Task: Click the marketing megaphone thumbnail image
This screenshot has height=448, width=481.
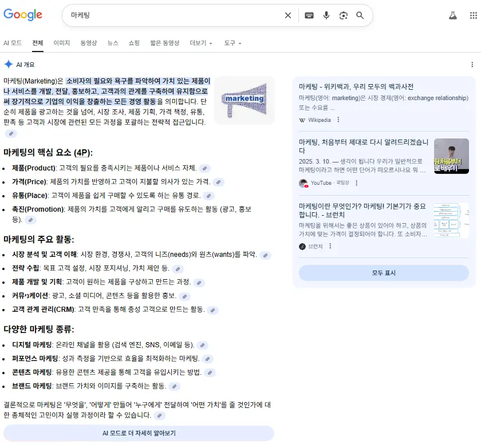Action: point(245,101)
